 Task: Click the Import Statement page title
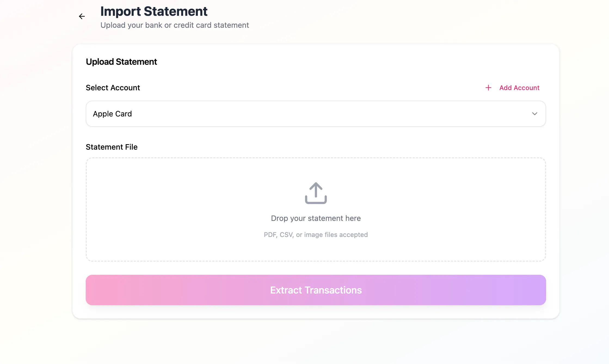[x=154, y=11]
